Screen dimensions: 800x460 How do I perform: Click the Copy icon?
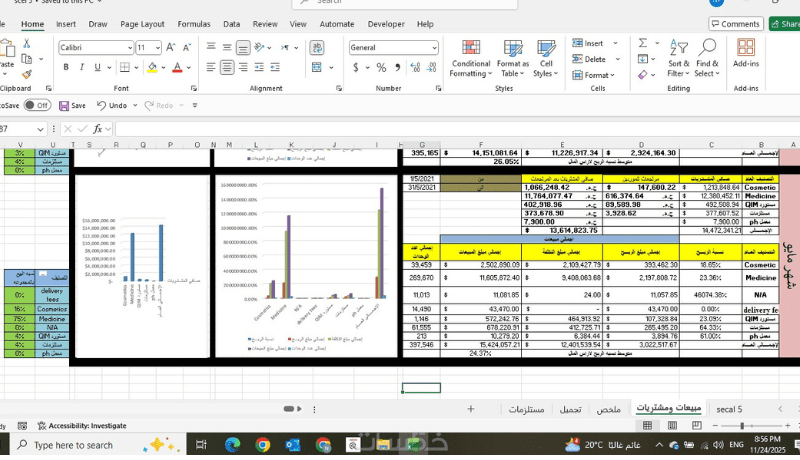[27, 59]
